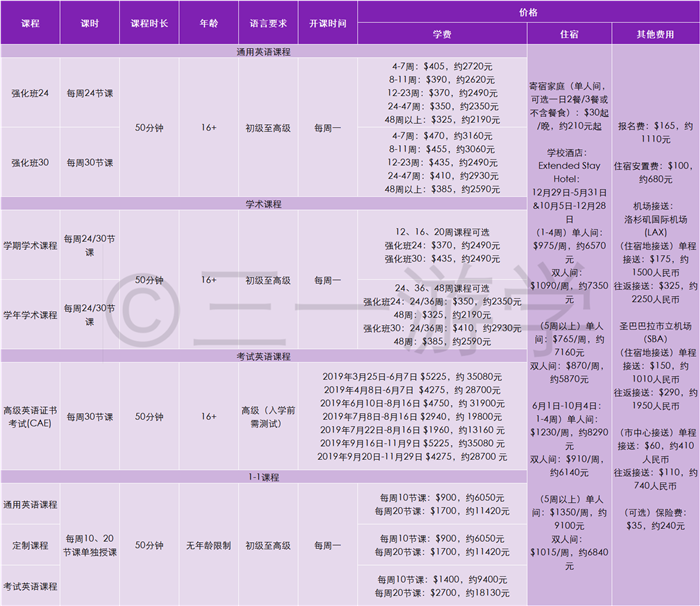Click 2019年7月22日-8月16日 $1960 line
The height and width of the screenshot is (606, 700).
pos(412,430)
